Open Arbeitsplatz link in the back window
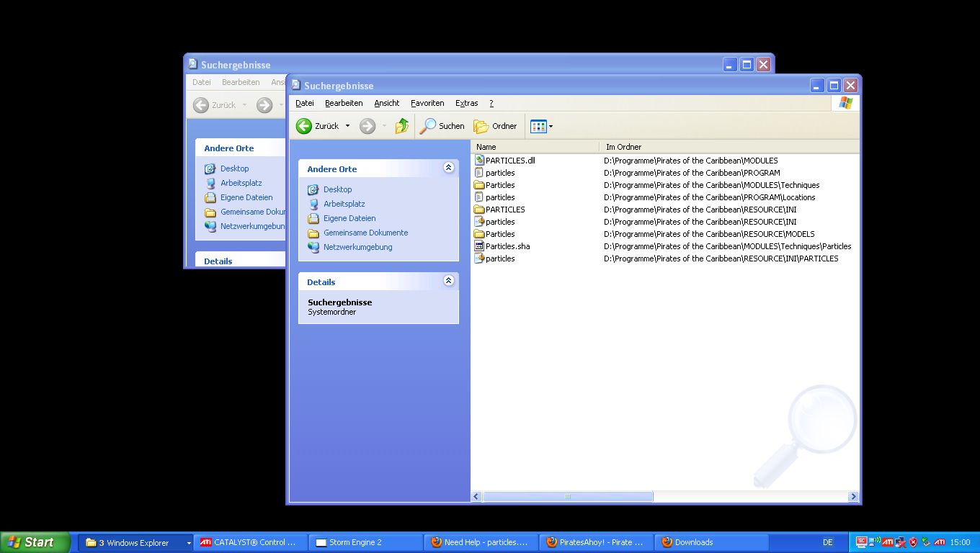 (x=241, y=183)
